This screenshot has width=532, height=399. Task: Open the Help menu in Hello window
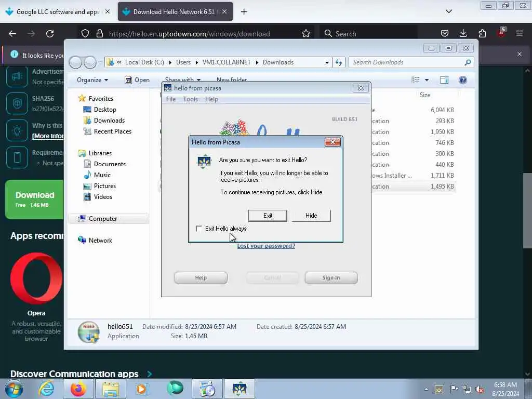click(211, 99)
